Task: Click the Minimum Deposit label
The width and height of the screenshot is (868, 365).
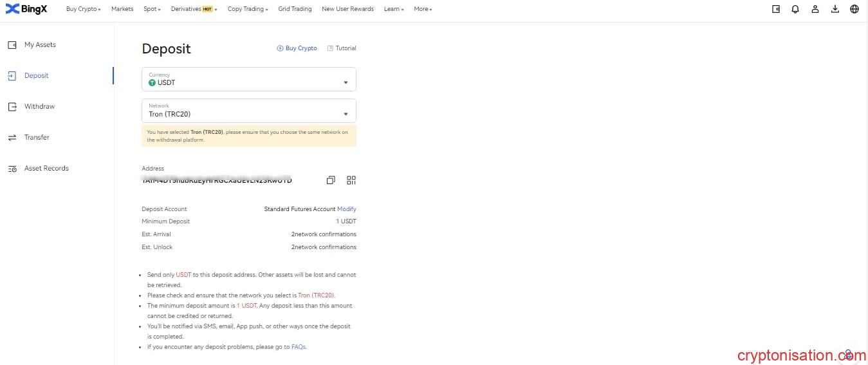Action: tap(166, 221)
